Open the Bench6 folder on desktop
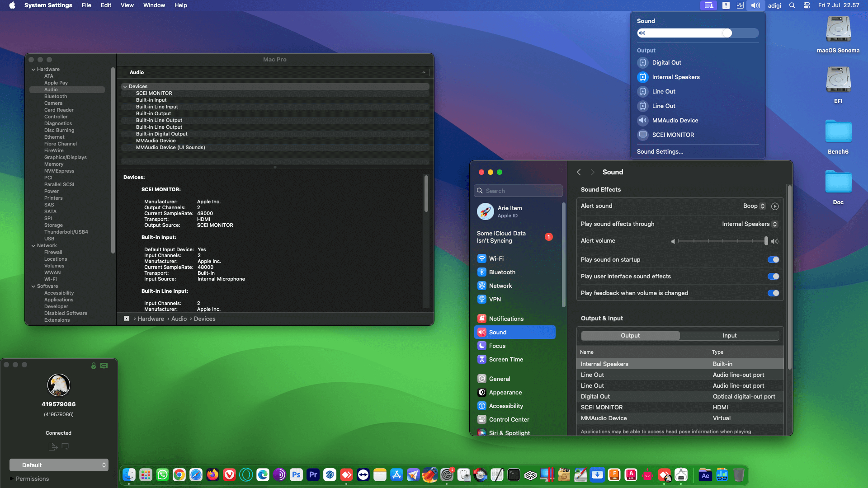868x488 pixels. [838, 136]
